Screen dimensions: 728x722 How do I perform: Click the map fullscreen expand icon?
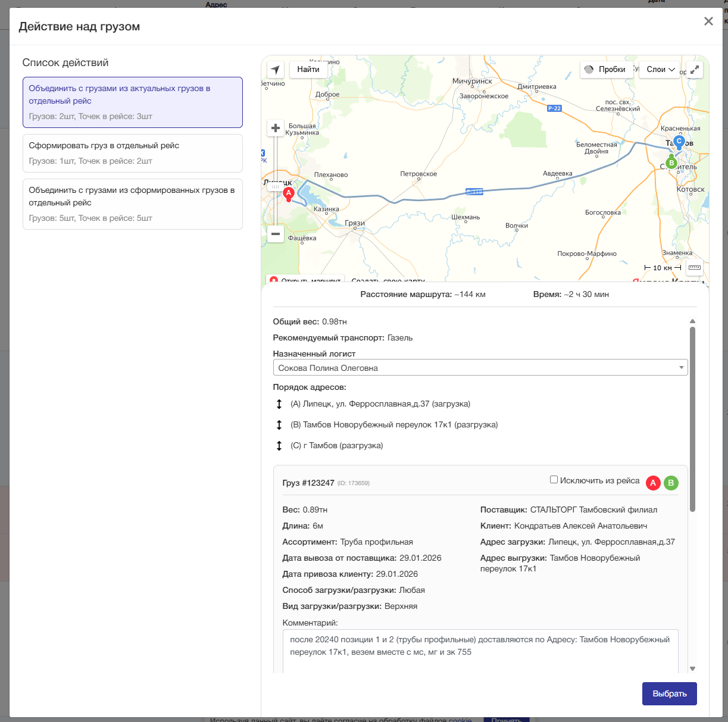click(695, 70)
